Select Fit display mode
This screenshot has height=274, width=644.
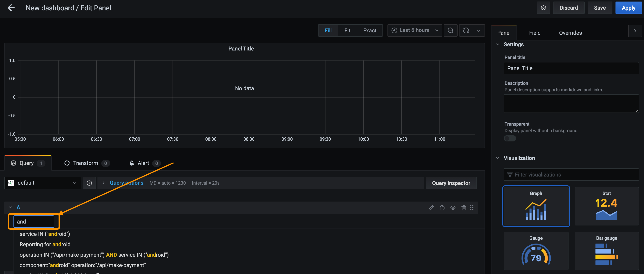coord(347,30)
